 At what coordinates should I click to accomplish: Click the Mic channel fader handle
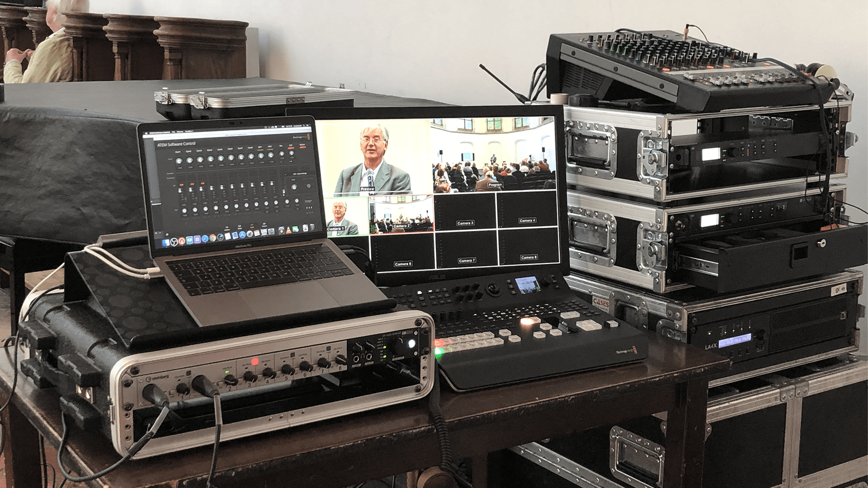click(284, 191)
